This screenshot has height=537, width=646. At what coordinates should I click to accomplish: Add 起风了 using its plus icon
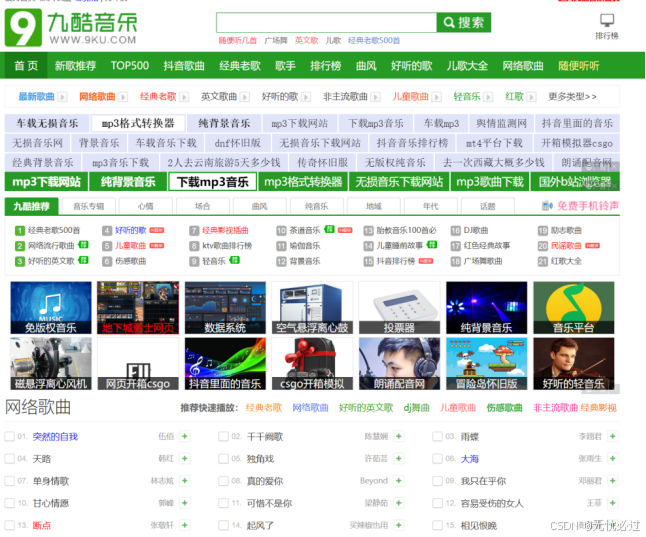pos(398,525)
